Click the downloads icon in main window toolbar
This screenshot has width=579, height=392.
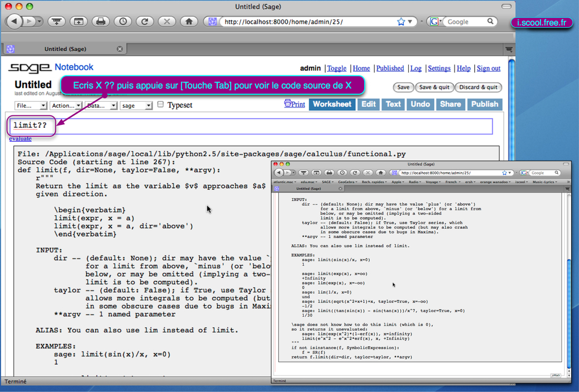click(57, 22)
